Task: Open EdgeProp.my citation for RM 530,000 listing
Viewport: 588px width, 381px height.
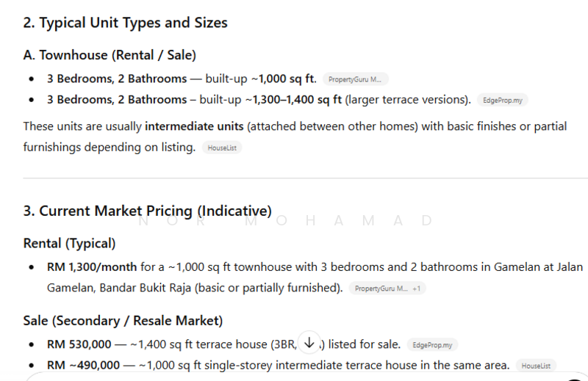Action: (x=433, y=344)
